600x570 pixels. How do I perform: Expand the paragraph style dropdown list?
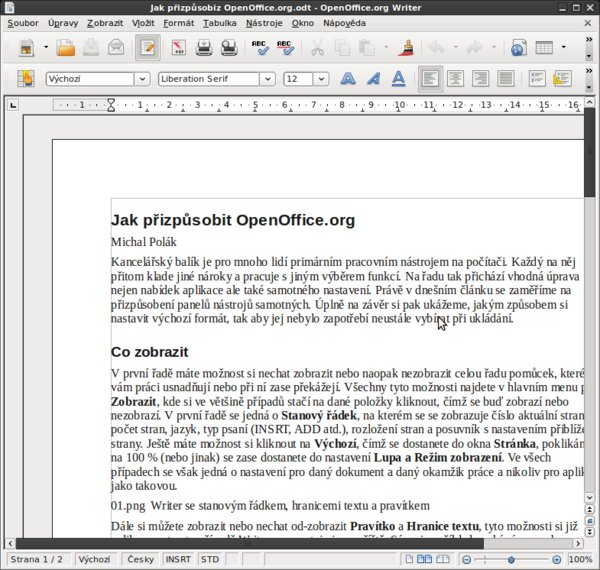coord(142,79)
